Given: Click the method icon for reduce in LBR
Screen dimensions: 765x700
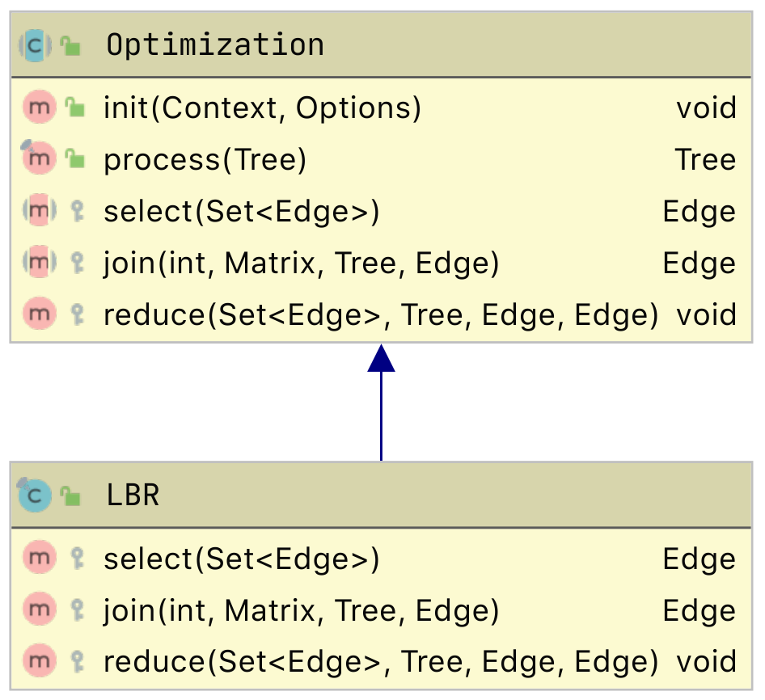Looking at the screenshot, I should [40, 661].
